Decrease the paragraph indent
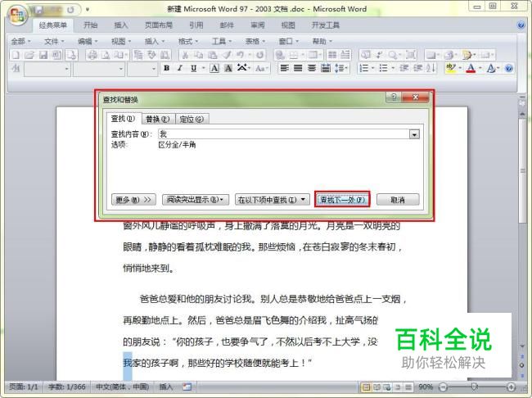This screenshot has width=532, height=398. 404,68
